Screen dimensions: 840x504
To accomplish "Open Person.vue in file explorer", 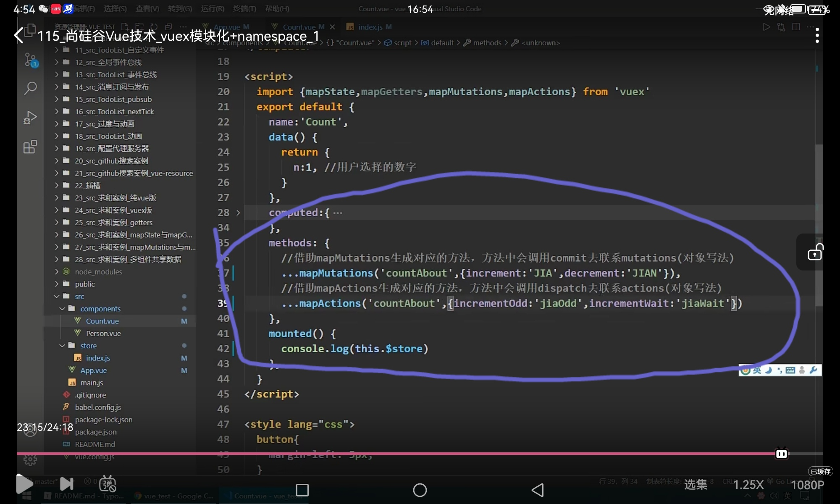I will click(103, 333).
